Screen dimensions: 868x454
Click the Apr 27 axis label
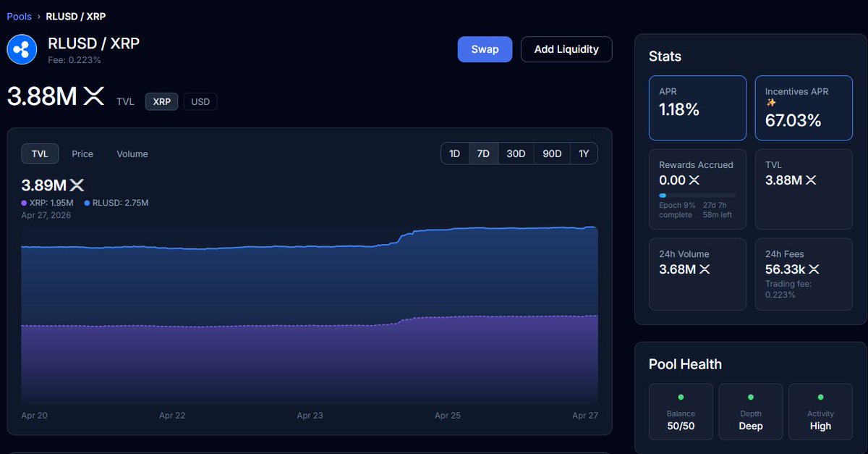click(584, 416)
